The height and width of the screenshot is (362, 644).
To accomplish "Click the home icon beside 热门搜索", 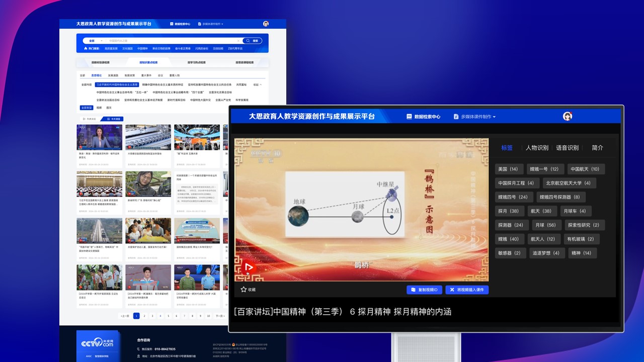I will tap(86, 49).
